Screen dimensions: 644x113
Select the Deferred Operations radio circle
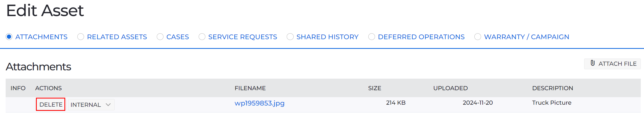click(x=372, y=37)
